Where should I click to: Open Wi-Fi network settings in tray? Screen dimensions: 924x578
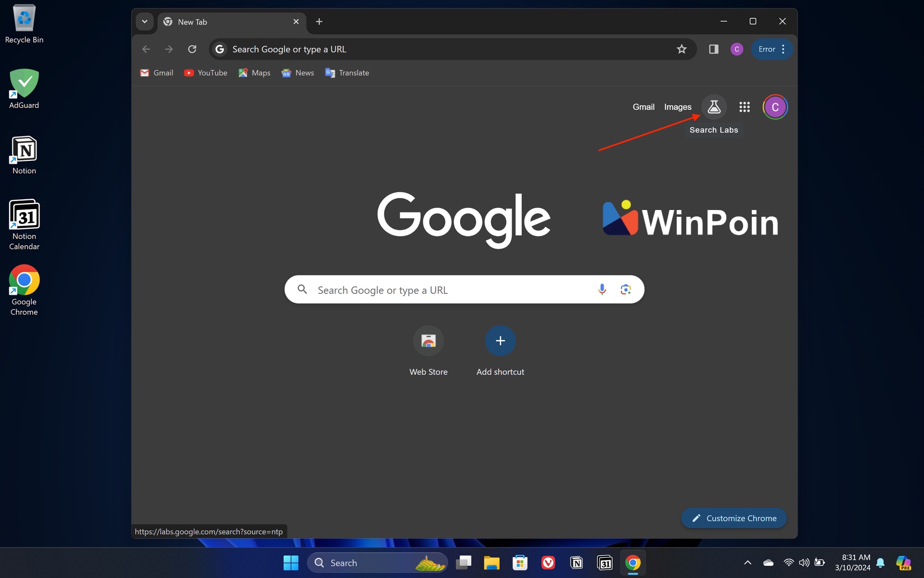coord(788,563)
